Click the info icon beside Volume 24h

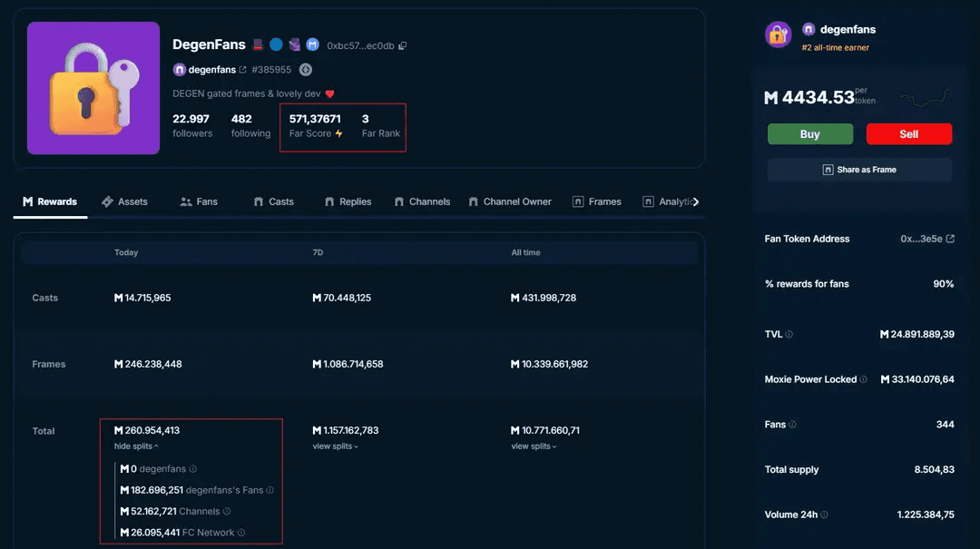(x=824, y=514)
